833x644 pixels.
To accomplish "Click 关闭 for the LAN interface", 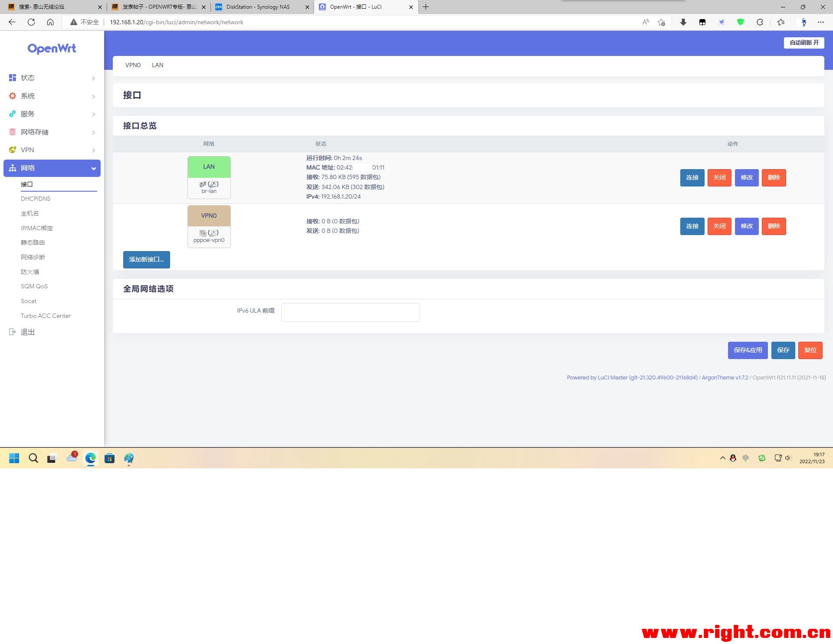I will tap(719, 178).
